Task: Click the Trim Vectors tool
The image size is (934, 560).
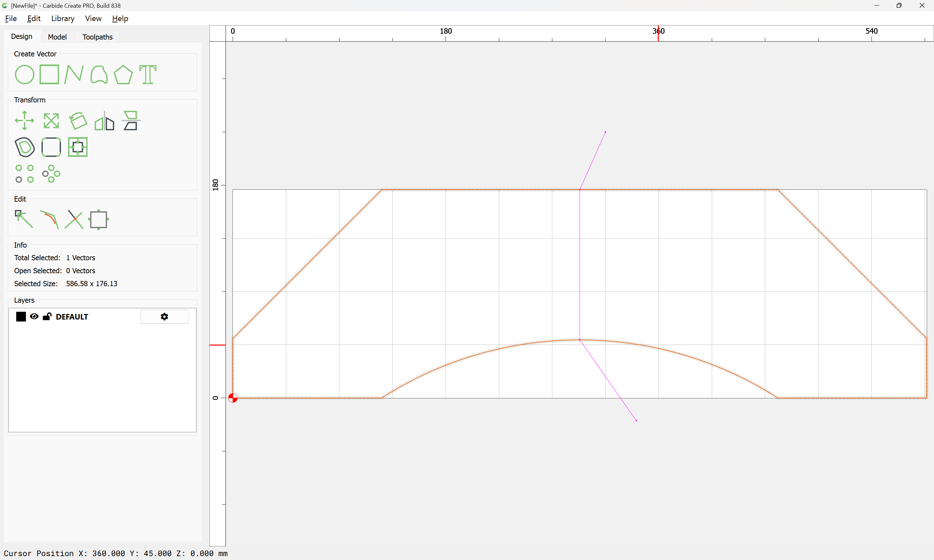Action: point(74,219)
